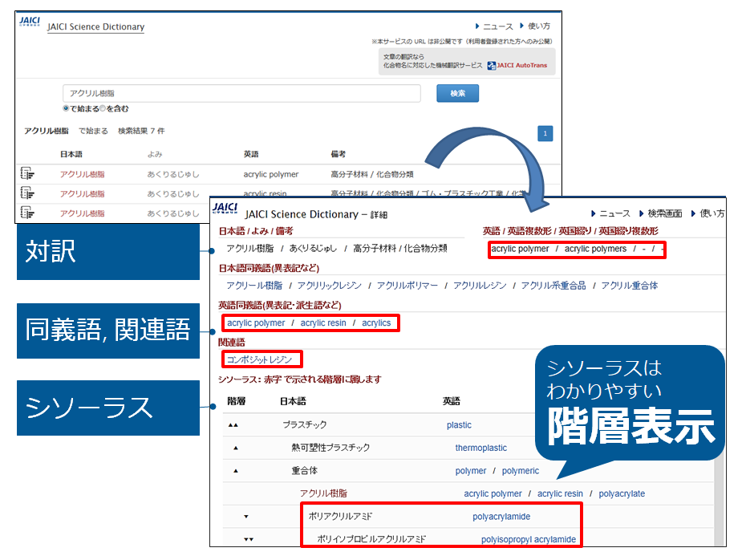746x560 pixels.
Task: Click the up arrow beside 重合体
Action: 236,471
